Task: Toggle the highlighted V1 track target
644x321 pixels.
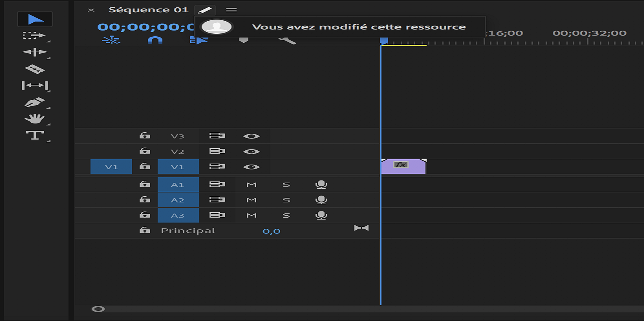Action: click(x=178, y=167)
